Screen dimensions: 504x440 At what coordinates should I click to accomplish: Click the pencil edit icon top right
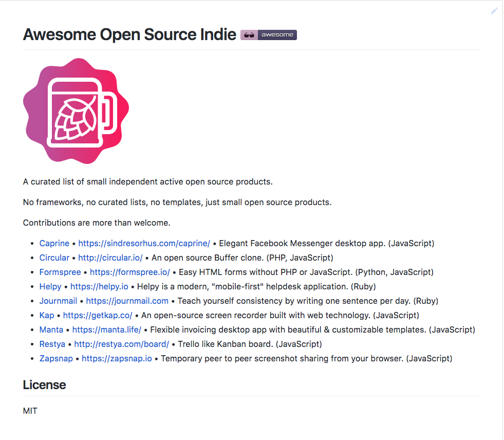point(494,10)
